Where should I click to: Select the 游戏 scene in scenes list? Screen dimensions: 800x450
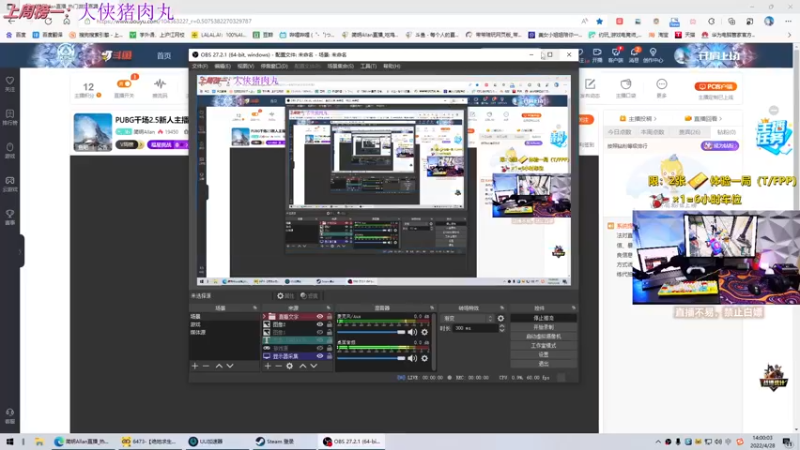click(224, 324)
